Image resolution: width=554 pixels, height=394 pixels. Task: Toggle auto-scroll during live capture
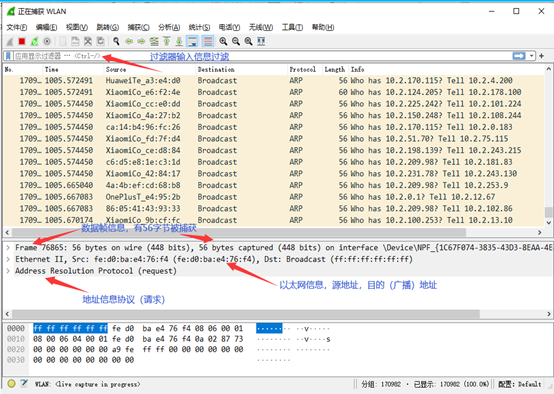[x=192, y=42]
